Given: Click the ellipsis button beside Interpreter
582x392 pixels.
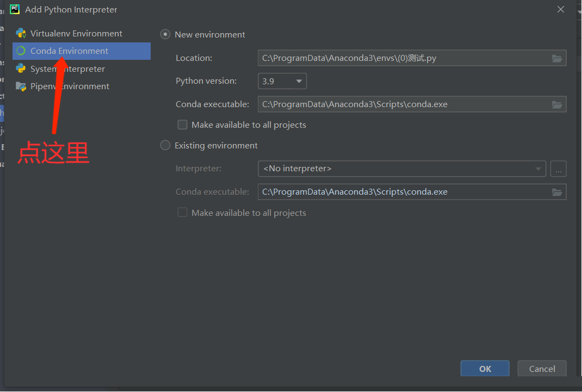Looking at the screenshot, I should click(558, 169).
